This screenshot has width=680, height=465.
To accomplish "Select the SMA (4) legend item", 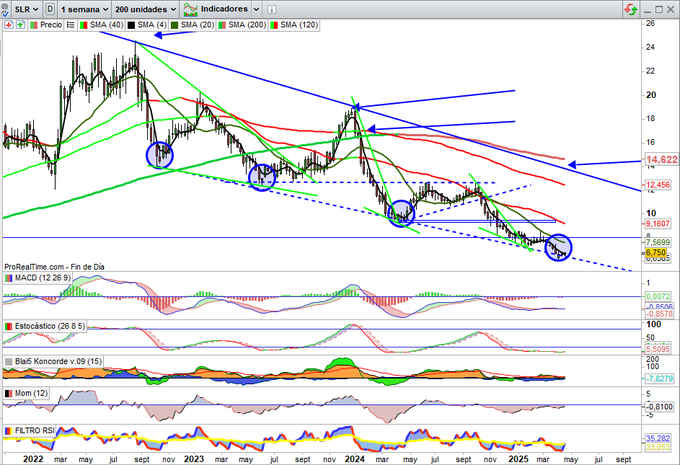I will (x=152, y=25).
